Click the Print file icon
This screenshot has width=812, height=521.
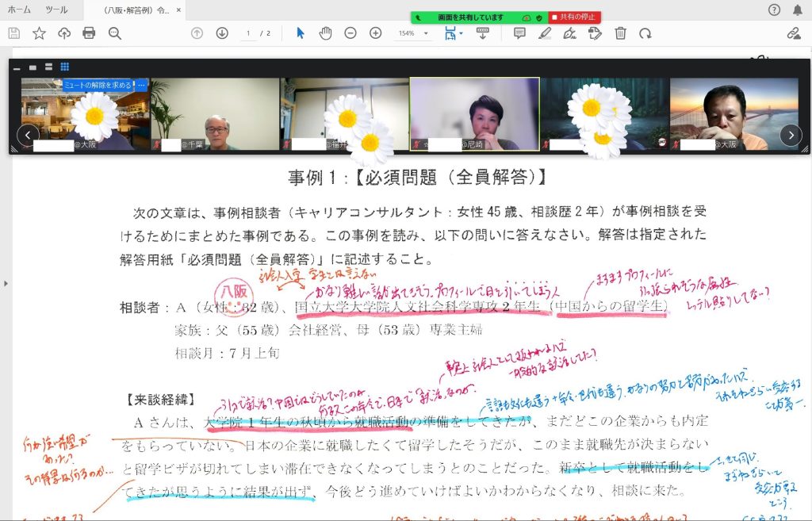(x=89, y=33)
